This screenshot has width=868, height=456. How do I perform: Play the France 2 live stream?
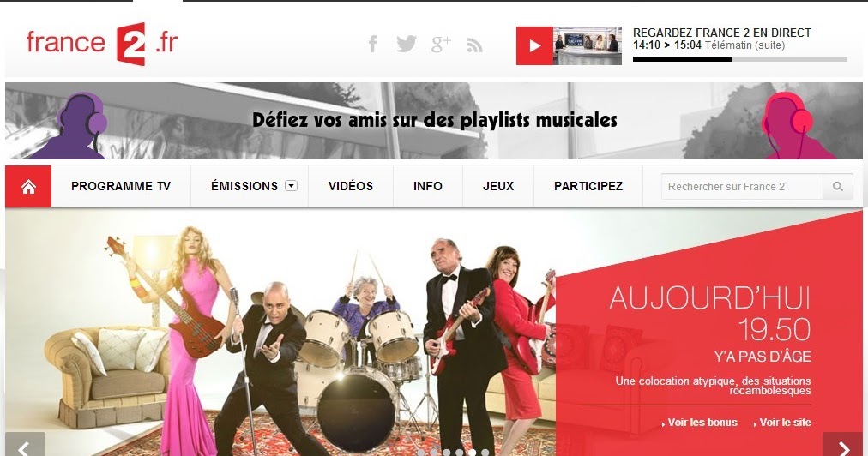pyautogui.click(x=534, y=46)
